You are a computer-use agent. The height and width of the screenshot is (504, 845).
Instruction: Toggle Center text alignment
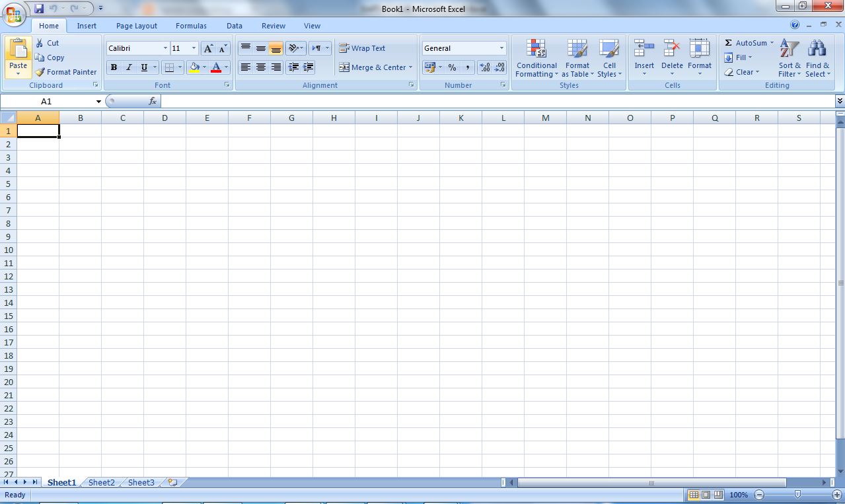pos(260,67)
